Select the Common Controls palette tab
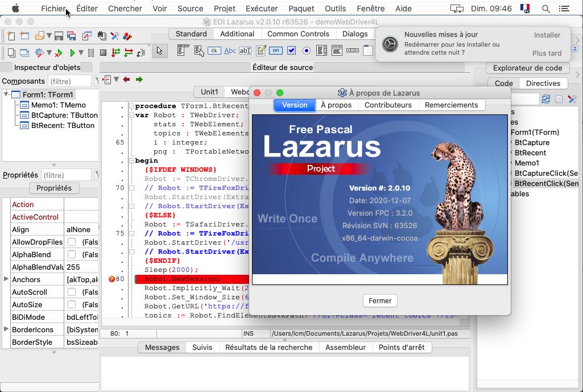This screenshot has width=583, height=392. [298, 34]
